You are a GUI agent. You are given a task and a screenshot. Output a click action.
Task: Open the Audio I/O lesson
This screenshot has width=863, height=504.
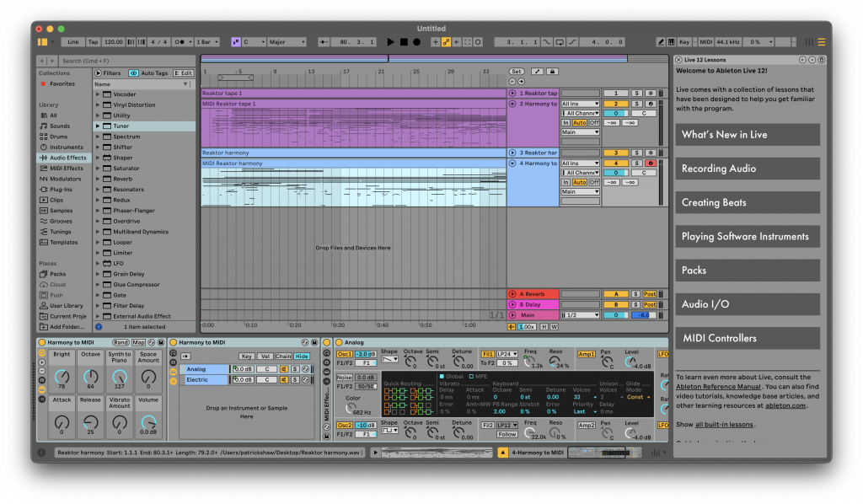coord(748,304)
